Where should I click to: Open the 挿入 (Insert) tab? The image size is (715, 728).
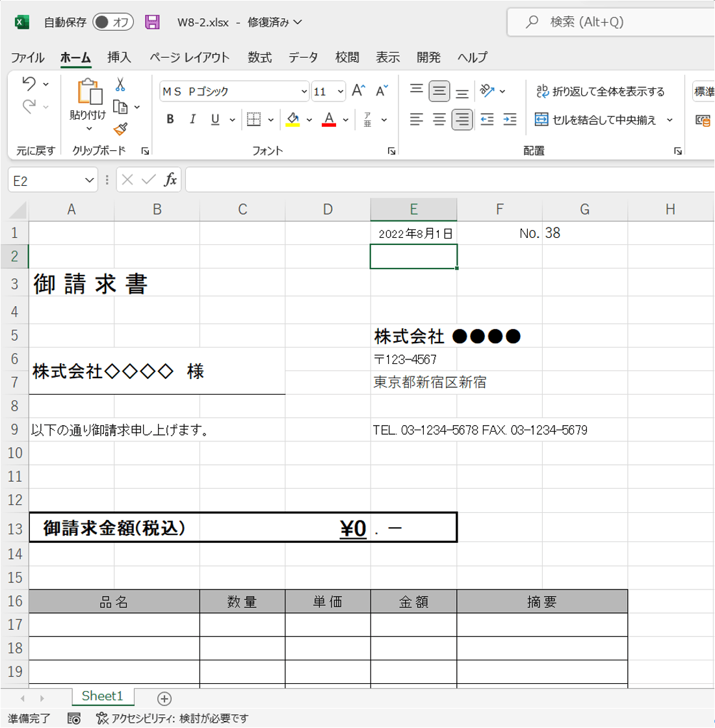click(x=119, y=57)
